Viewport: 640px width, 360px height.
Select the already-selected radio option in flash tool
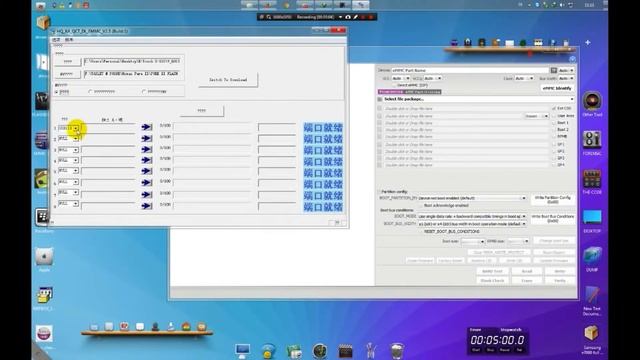[x=57, y=92]
